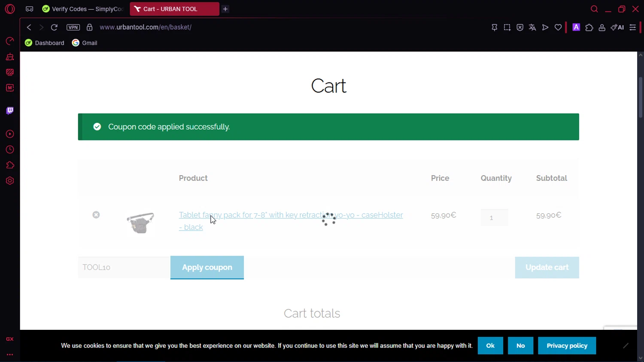Viewport: 644px width, 362px height.
Task: Remove the fanny pack from the cart
Action: click(x=96, y=215)
